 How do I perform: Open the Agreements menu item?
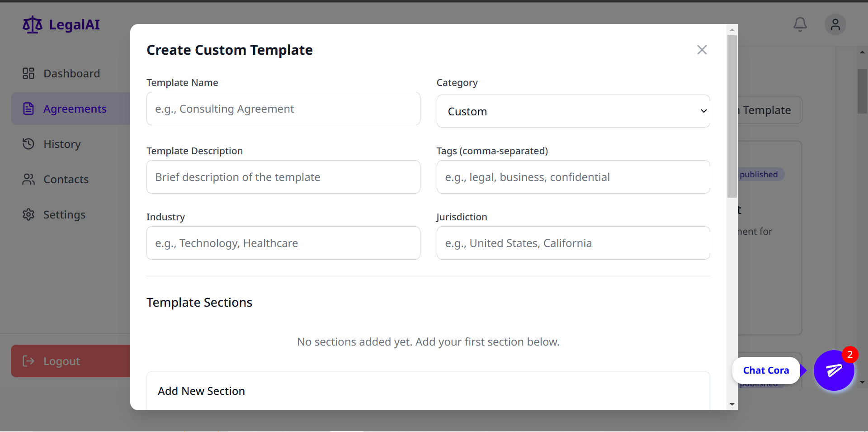[75, 109]
